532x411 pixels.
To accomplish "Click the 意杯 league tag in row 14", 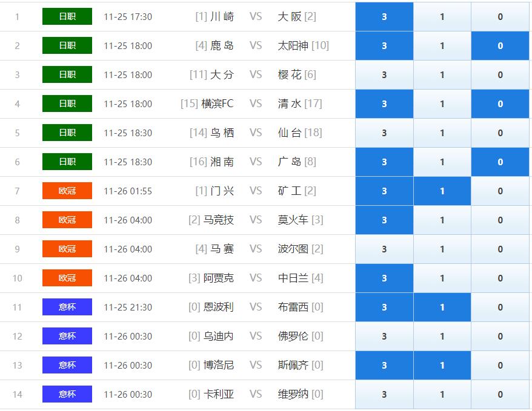I will point(67,394).
